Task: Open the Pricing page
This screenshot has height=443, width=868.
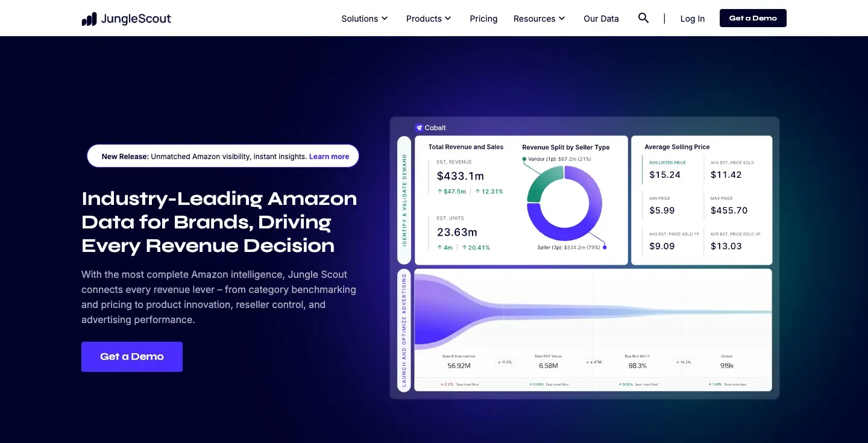Action: pos(483,19)
